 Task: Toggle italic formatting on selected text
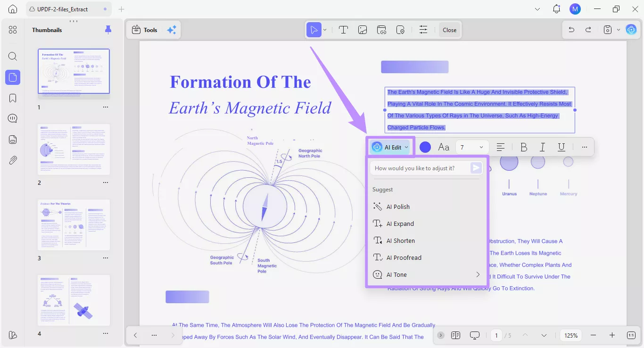[542, 147]
